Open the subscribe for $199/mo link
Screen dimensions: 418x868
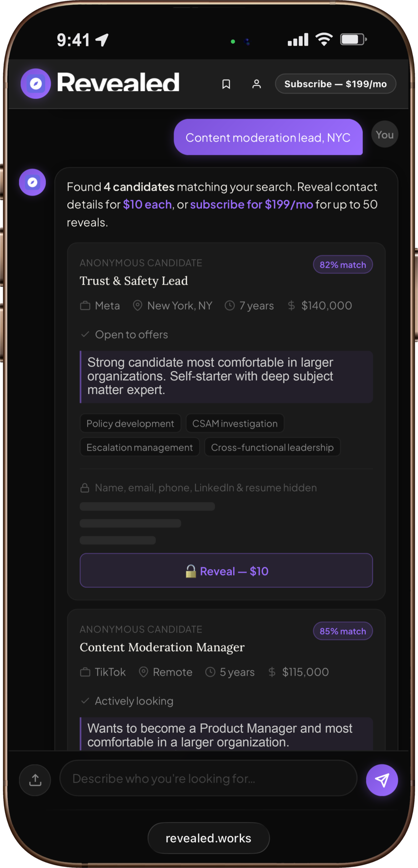[x=251, y=204]
